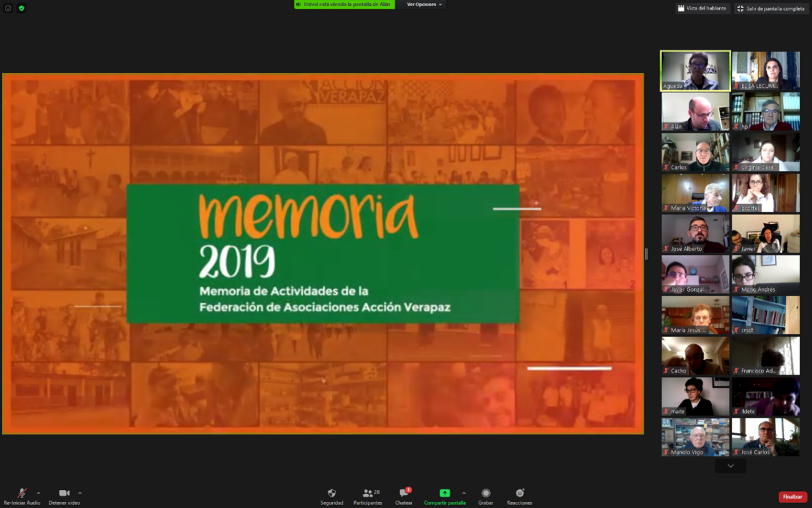Click the red chat notification badge

pyautogui.click(x=409, y=490)
